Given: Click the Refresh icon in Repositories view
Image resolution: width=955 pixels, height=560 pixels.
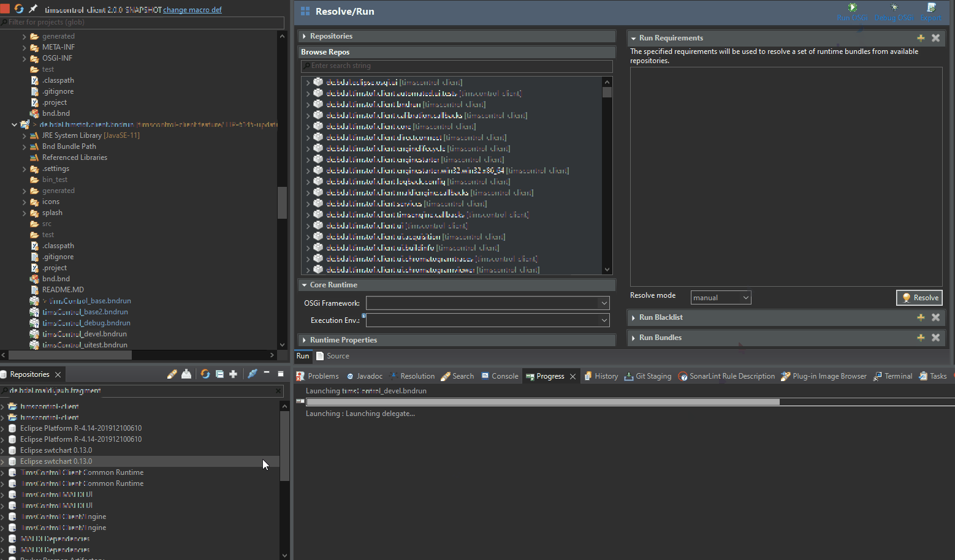Looking at the screenshot, I should pyautogui.click(x=205, y=374).
